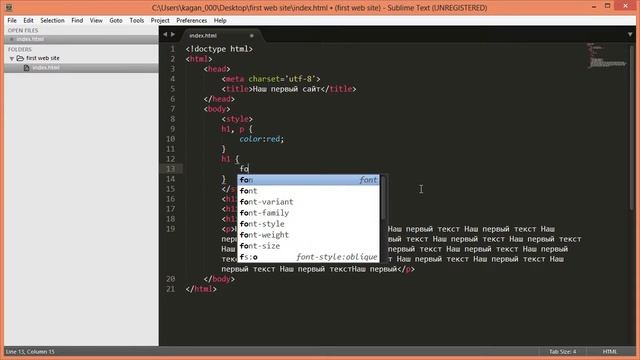Screen dimensions: 640x360
Task: Pick 'font-family' from autocomplete list
Action: click(309, 213)
